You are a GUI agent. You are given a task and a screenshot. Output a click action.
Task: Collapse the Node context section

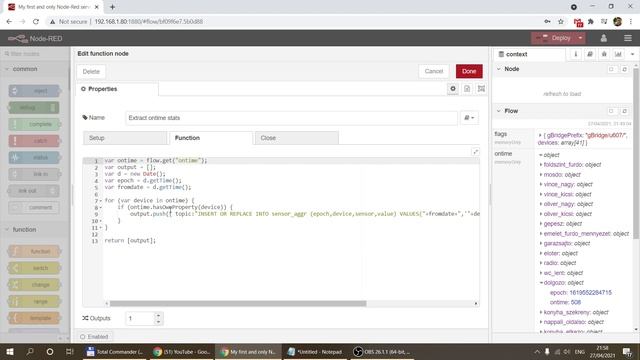[508, 69]
